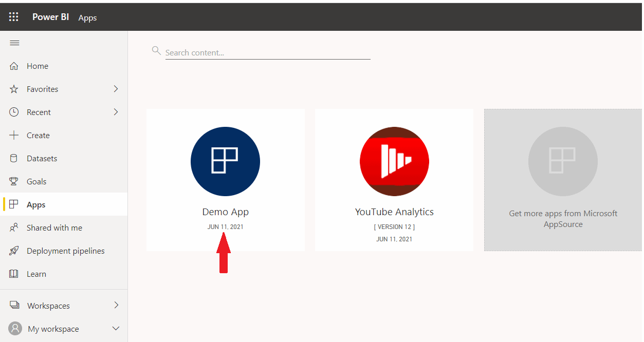The height and width of the screenshot is (342, 644).
Task: Expand the Favorites section
Action: (x=116, y=89)
